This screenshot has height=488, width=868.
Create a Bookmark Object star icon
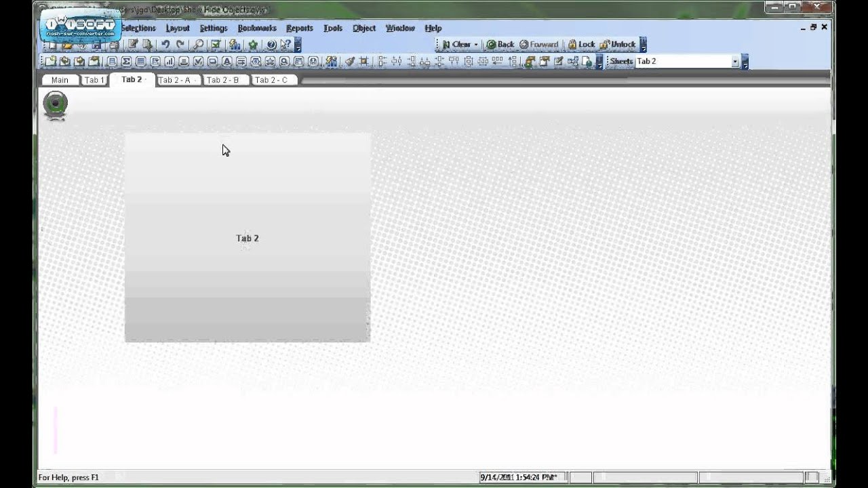pyautogui.click(x=270, y=62)
